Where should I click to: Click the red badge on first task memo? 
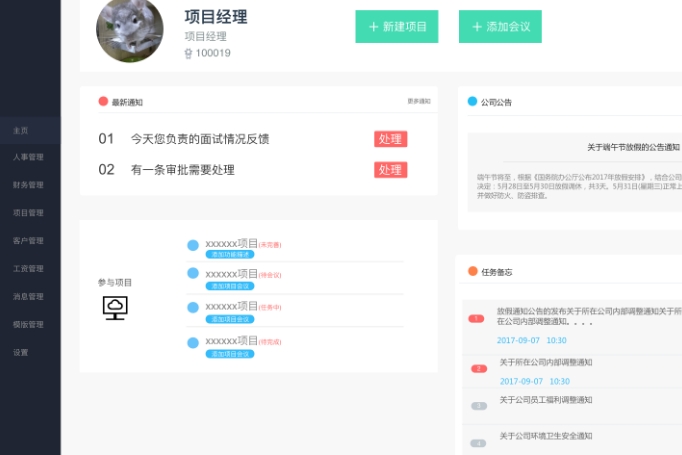pos(478,318)
